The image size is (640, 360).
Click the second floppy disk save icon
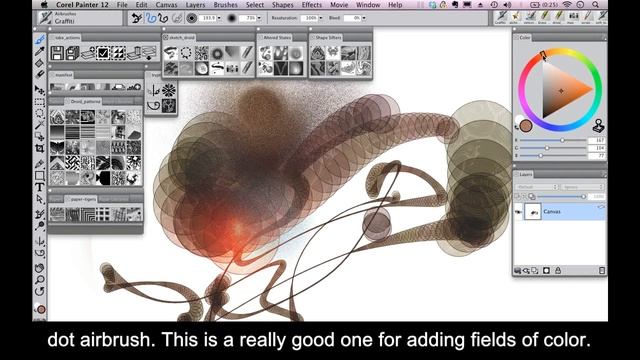(72, 53)
